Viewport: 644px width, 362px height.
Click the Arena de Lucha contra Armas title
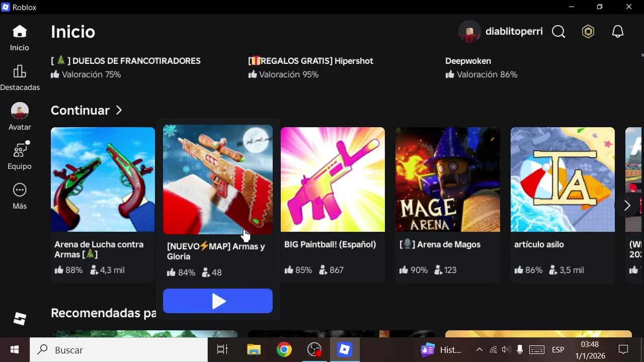click(x=99, y=249)
